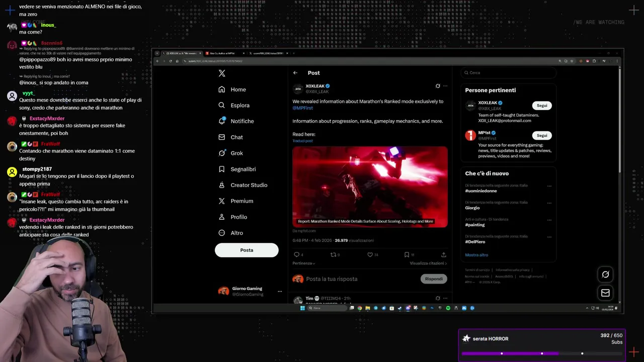The width and height of the screenshot is (644, 362).
Task: Open Chrome from the taskbar
Action: tap(360, 308)
